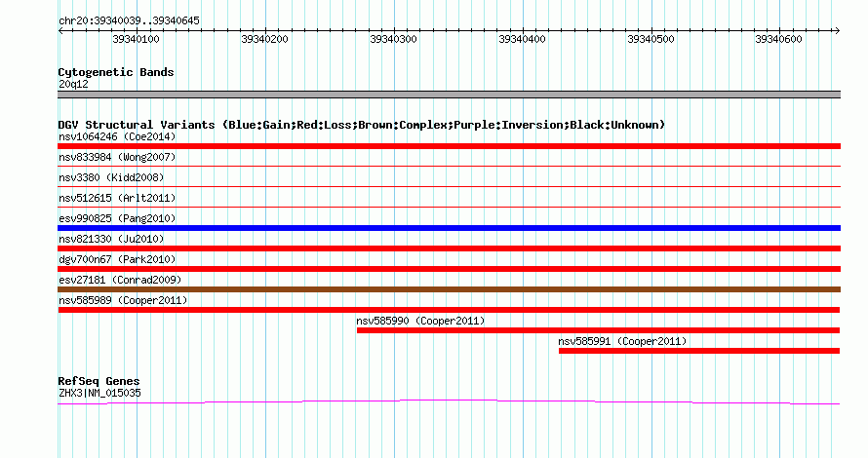Select the blue esv990825 gain bar
The width and height of the screenshot is (868, 458).
(x=449, y=228)
